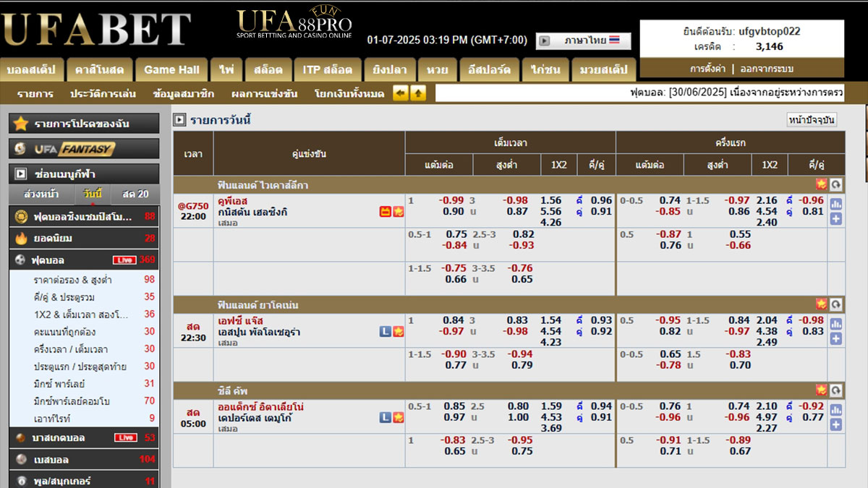
Task: Open the favorites list star icon
Action: pyautogui.click(x=21, y=124)
